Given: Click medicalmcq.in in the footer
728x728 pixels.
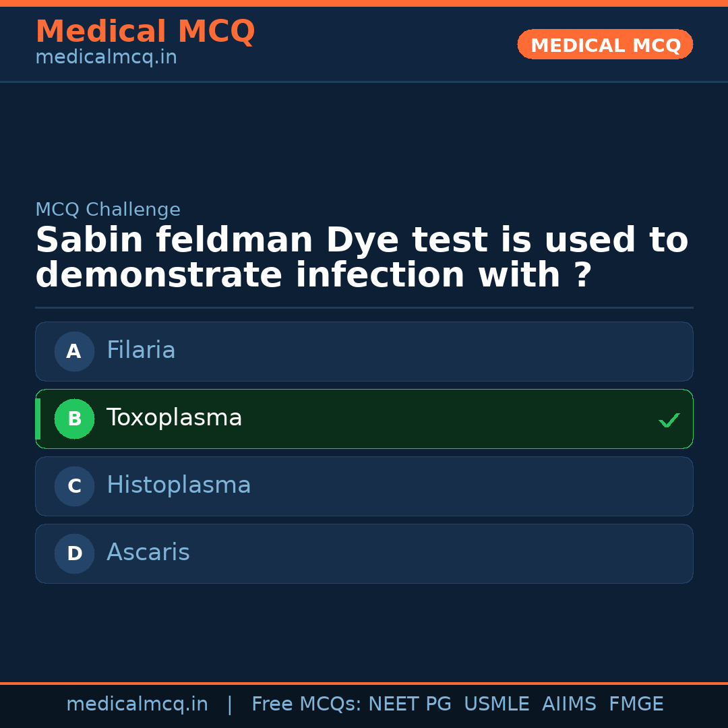Looking at the screenshot, I should pyautogui.click(x=137, y=704).
